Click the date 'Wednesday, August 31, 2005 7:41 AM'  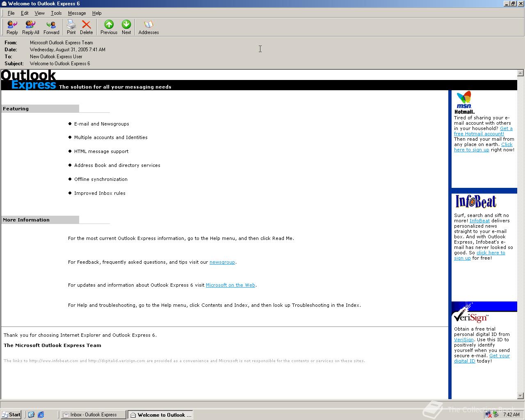coord(68,50)
